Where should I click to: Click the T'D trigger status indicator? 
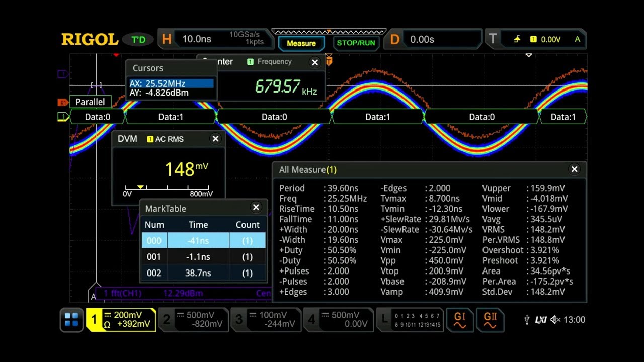[138, 39]
